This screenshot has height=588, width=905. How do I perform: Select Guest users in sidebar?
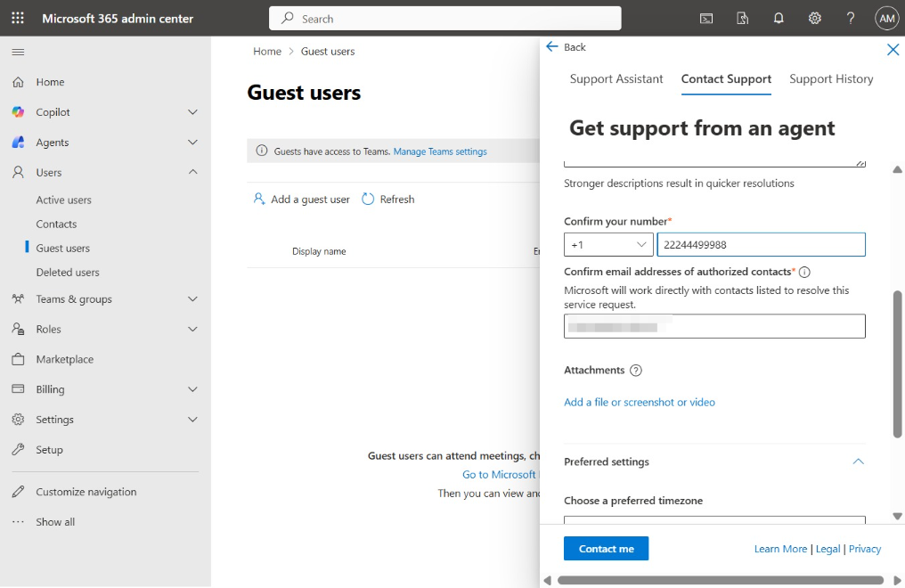click(63, 249)
